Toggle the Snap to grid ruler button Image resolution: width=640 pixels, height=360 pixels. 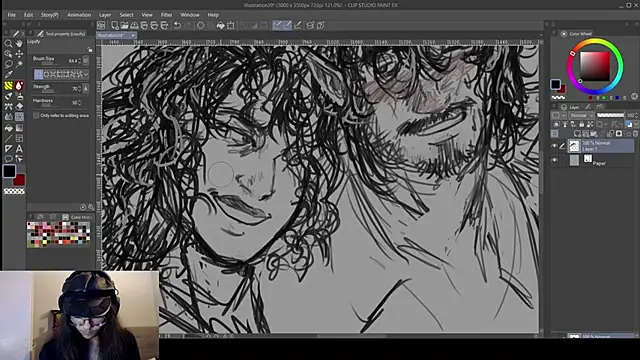[298, 25]
